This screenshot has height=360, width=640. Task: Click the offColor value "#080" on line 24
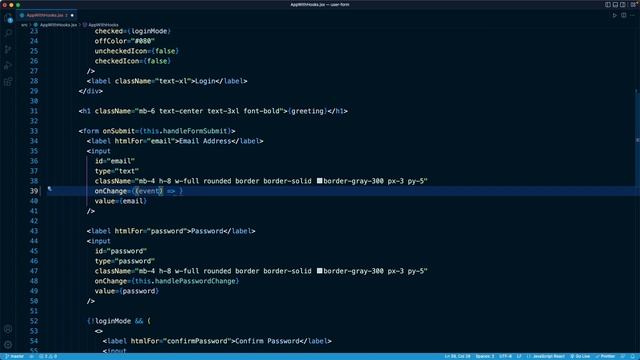143,41
